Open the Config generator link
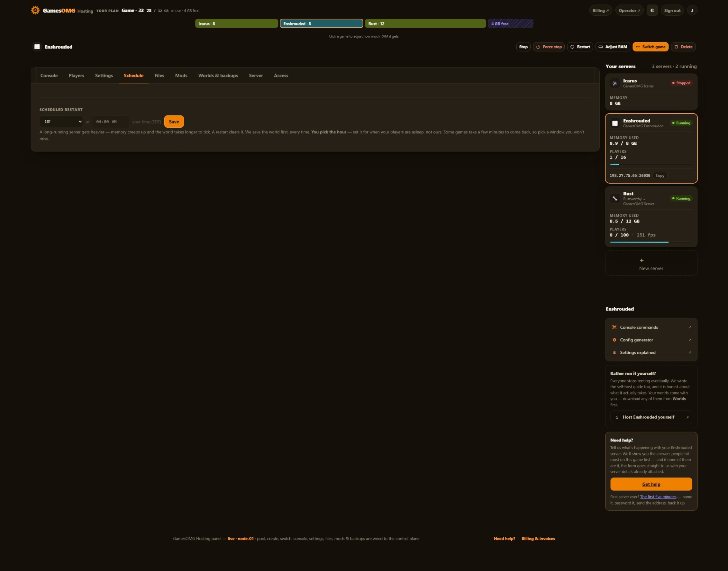This screenshot has width=728, height=571. [651, 340]
